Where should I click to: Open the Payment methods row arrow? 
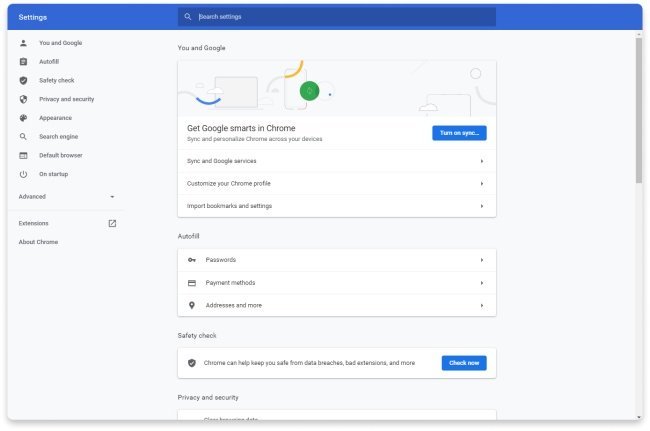click(482, 283)
